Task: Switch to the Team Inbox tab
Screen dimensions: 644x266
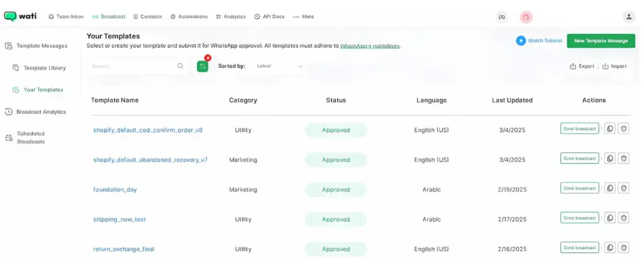Action: [67, 17]
